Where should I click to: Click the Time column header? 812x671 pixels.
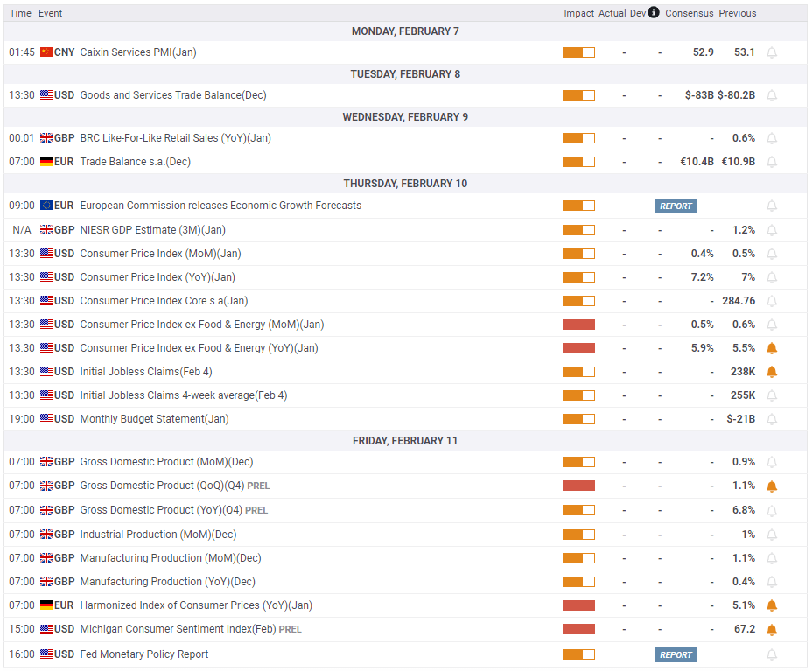(20, 13)
